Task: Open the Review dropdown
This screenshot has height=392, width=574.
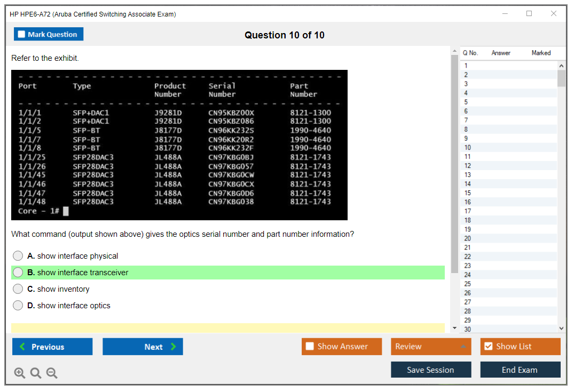Action: (431, 347)
